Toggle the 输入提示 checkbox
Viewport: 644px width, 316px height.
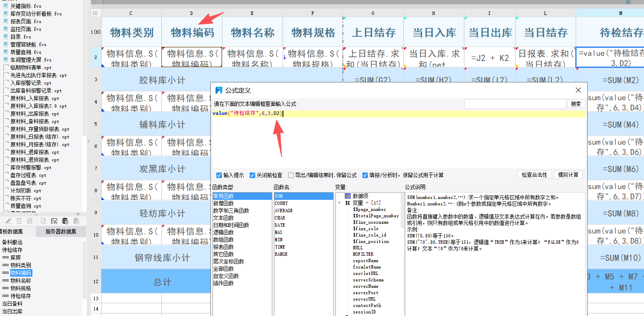pyautogui.click(x=219, y=175)
